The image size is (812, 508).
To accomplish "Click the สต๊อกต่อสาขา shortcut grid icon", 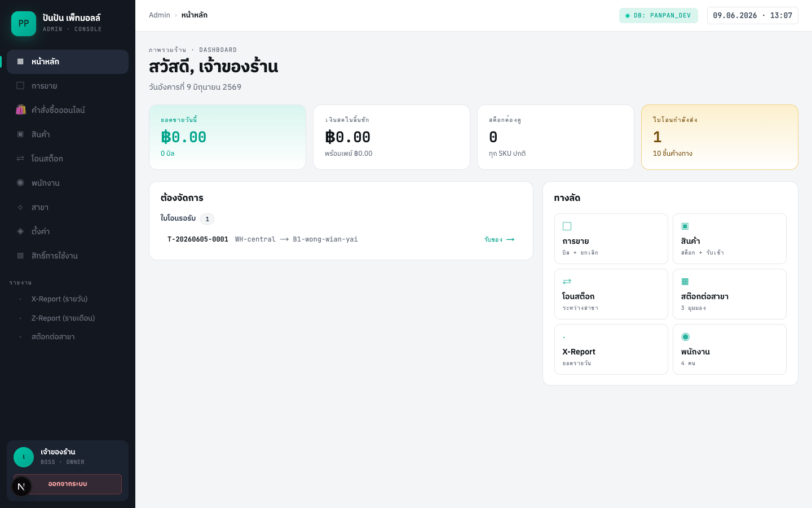I will (x=685, y=282).
